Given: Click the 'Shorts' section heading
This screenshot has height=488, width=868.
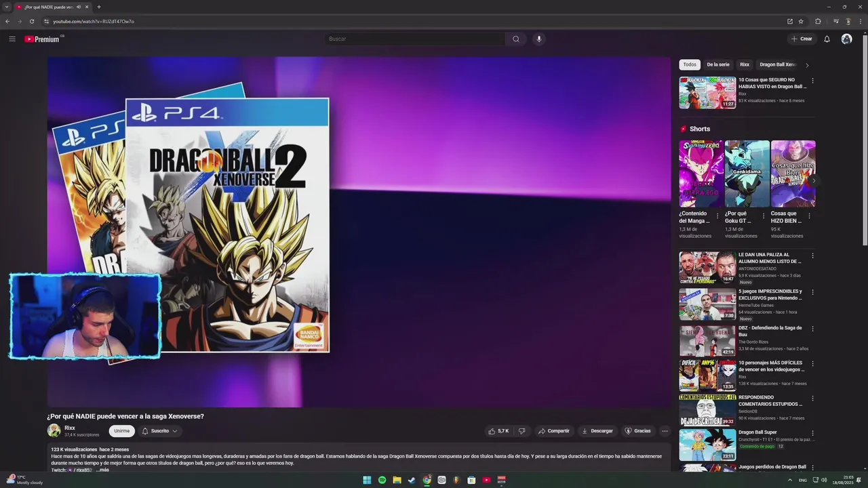Looking at the screenshot, I should [x=700, y=129].
